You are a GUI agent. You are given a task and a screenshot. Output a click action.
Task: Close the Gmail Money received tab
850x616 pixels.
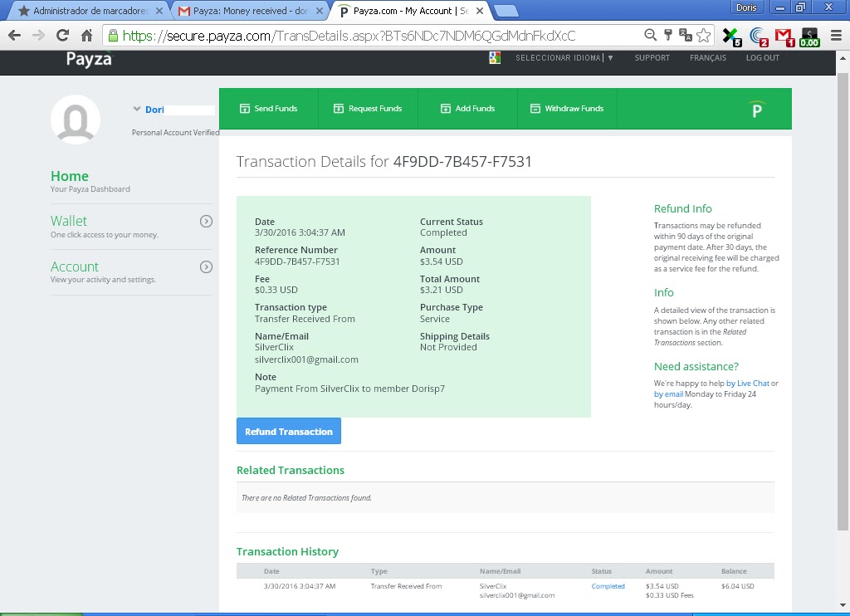pyautogui.click(x=320, y=11)
